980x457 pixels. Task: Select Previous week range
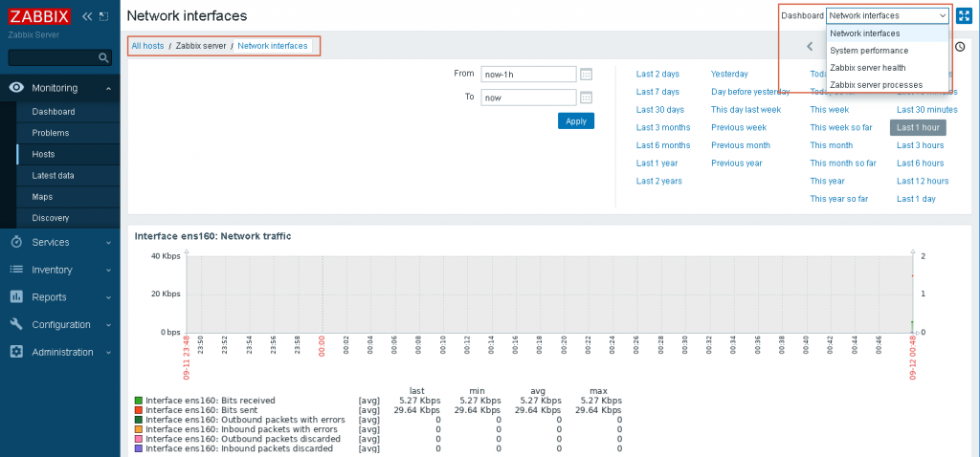tap(739, 127)
